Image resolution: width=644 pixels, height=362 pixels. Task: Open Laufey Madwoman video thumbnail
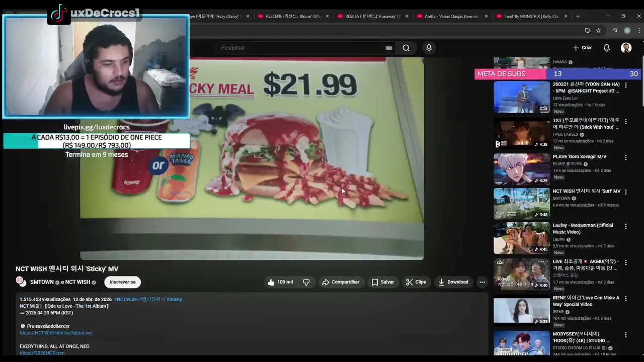tap(522, 238)
